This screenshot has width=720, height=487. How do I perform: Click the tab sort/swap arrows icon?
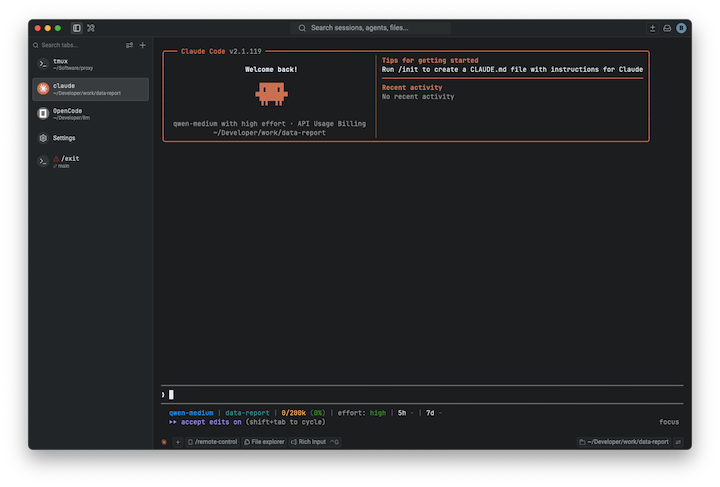pos(129,45)
